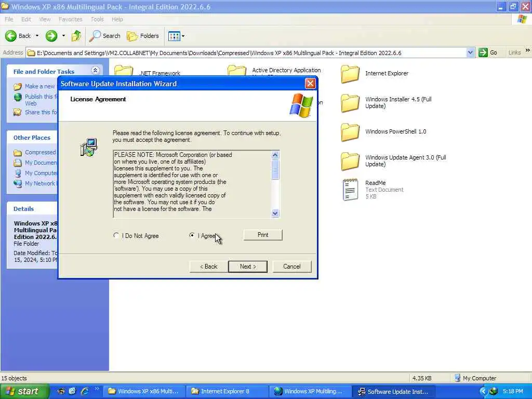The image size is (532, 399).
Task: Click the license agreement scrollbar thumb
Action: click(x=275, y=169)
